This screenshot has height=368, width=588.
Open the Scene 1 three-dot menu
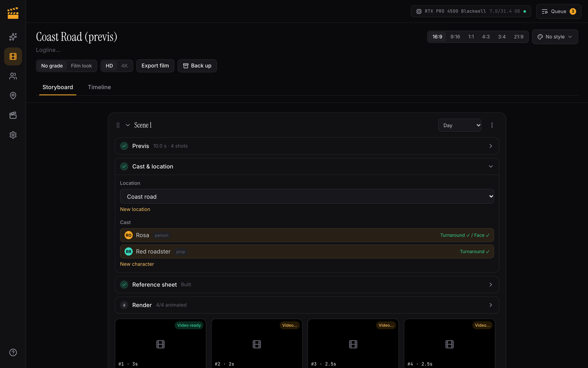click(x=492, y=125)
